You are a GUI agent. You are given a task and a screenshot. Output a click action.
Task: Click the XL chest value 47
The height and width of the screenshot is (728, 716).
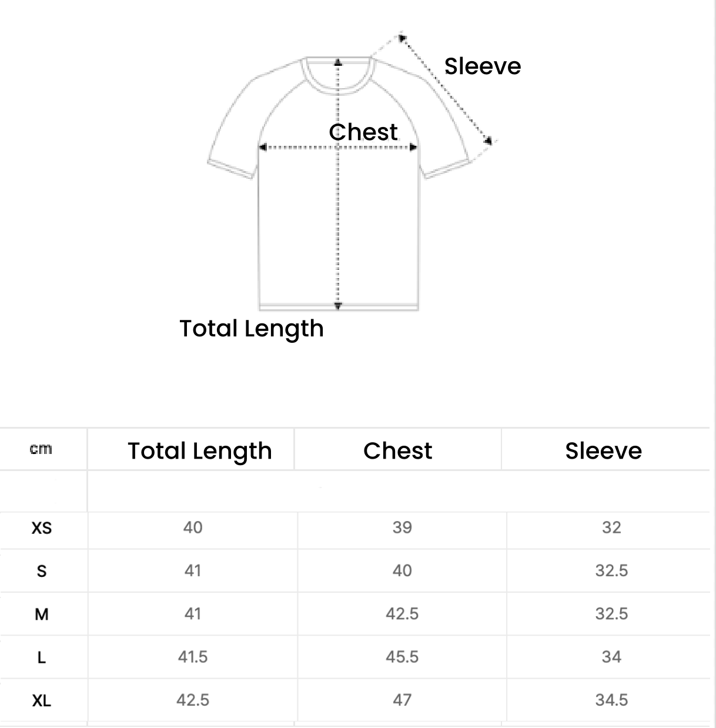[402, 700]
